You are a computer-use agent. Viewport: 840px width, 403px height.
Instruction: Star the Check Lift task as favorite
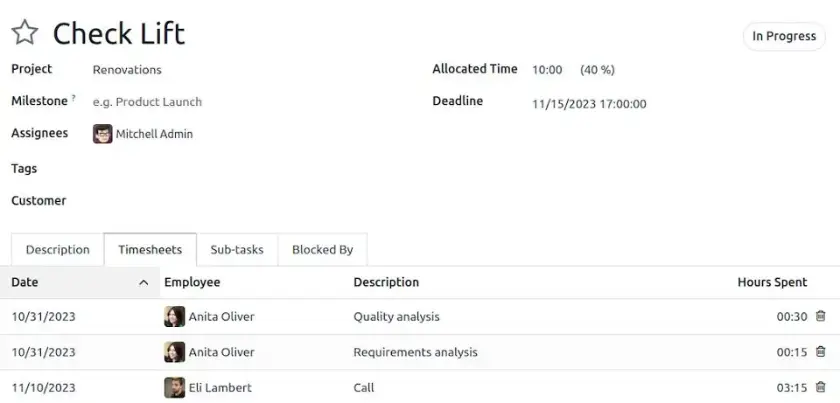click(24, 33)
